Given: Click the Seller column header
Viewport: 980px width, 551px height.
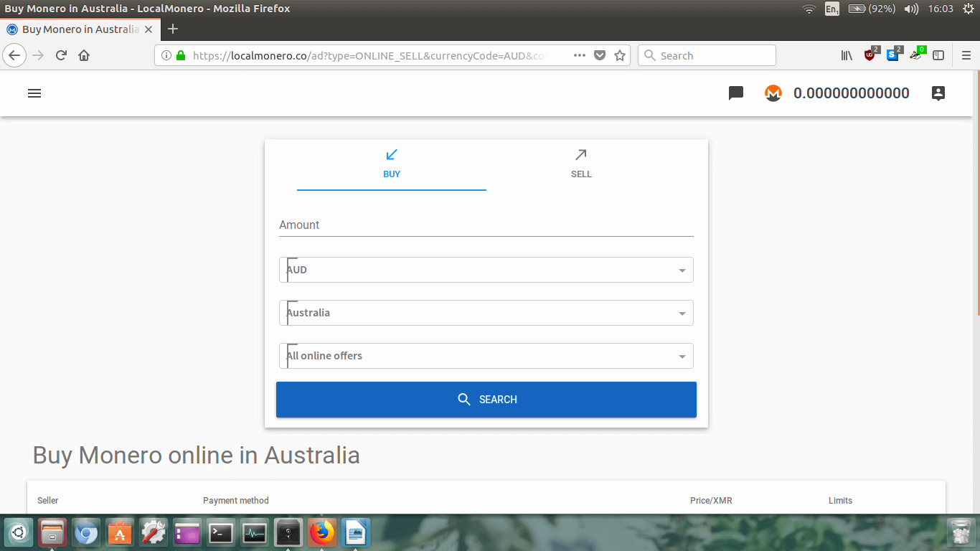Looking at the screenshot, I should pos(48,501).
